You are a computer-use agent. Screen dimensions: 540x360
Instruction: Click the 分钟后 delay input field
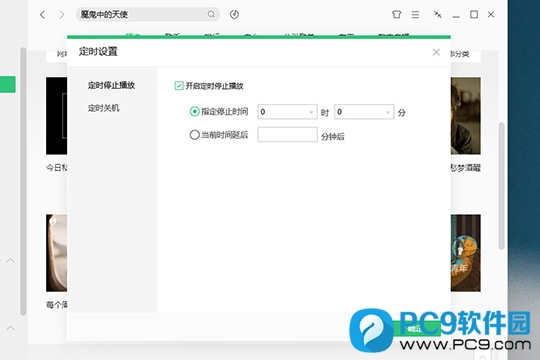[x=287, y=134]
